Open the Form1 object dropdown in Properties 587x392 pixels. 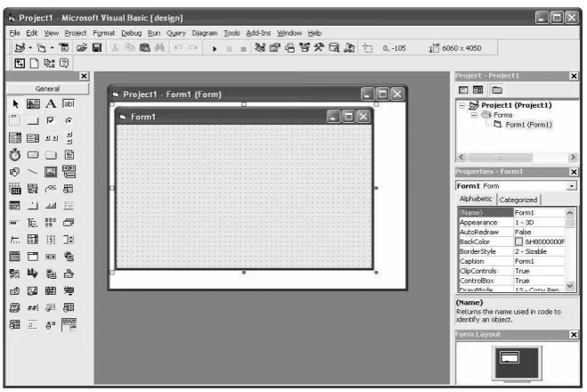572,186
